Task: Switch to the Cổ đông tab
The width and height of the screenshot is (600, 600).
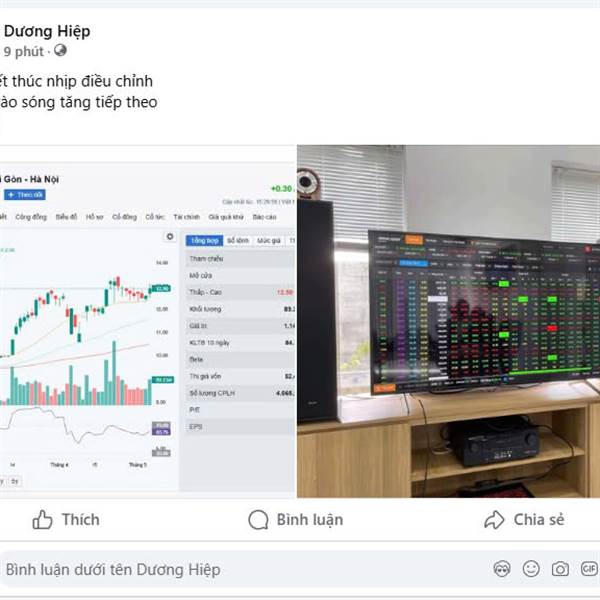Action: tap(124, 217)
